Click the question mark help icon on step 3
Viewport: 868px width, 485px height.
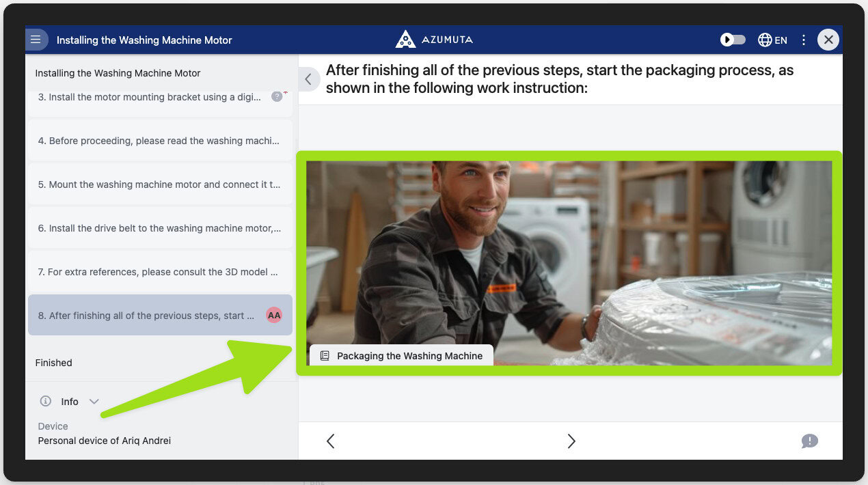(x=277, y=96)
